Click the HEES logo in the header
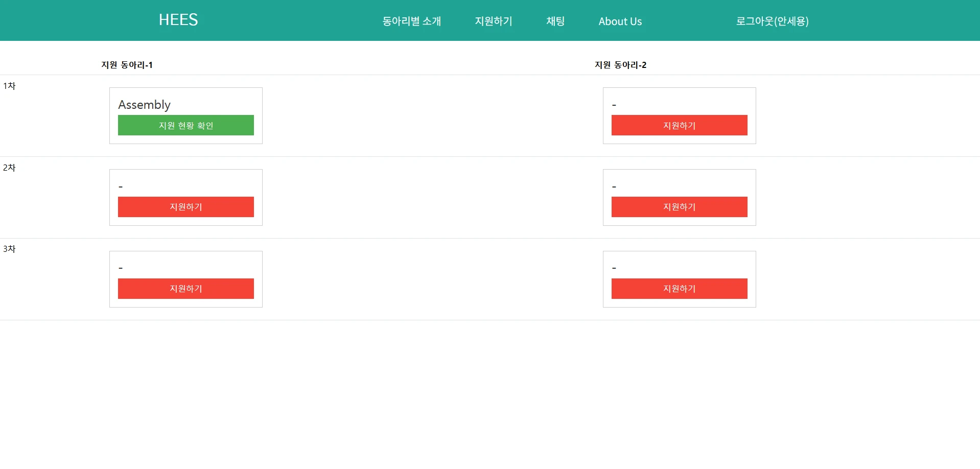Screen dimensions: 980x469 coord(178,20)
